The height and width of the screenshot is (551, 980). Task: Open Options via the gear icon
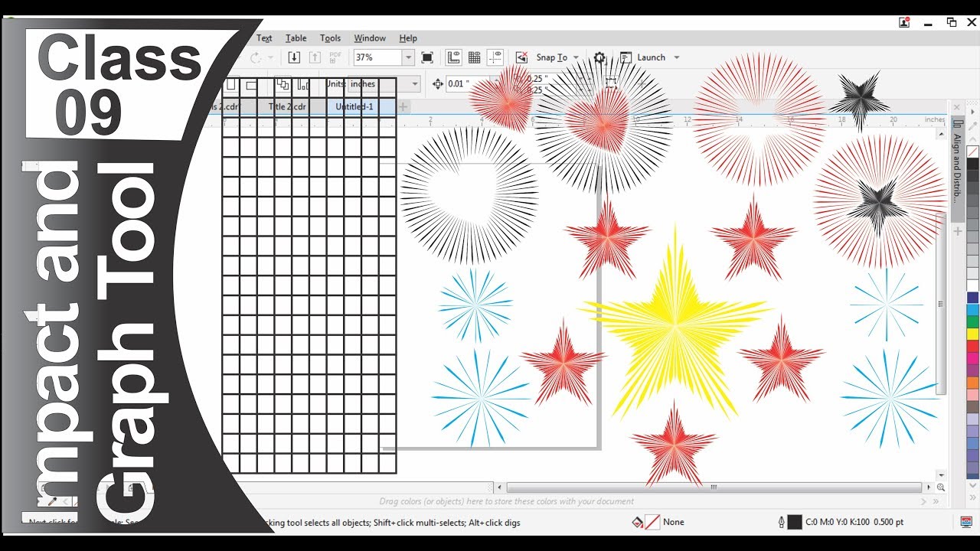[599, 57]
